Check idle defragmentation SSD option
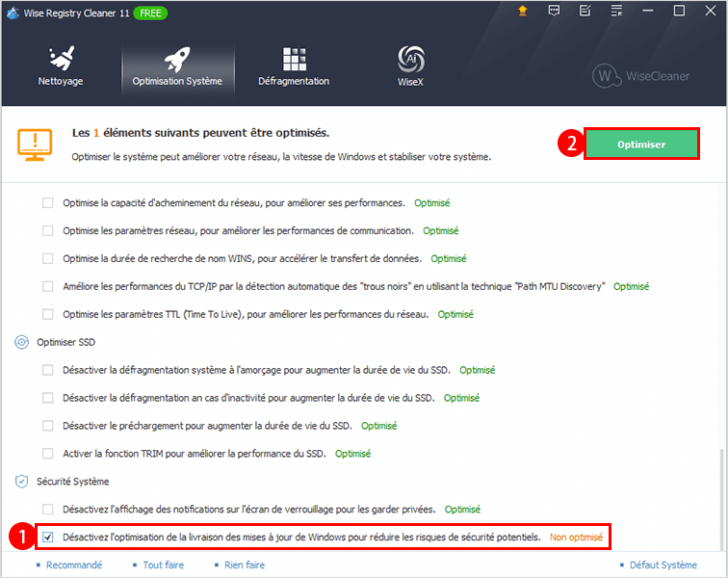Viewport: 728px width, 578px height. coord(48,398)
